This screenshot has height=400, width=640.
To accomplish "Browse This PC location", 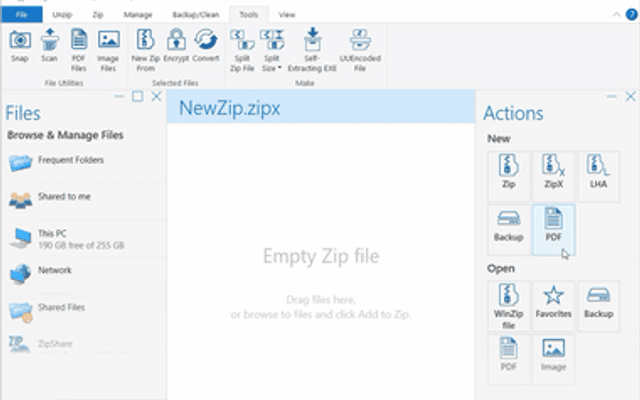I will point(85,239).
